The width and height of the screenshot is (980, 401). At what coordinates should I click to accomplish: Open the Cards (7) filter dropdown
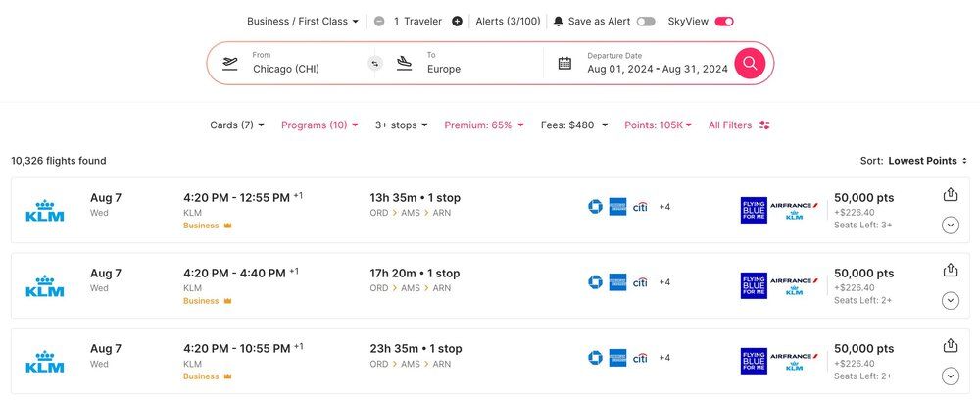[237, 125]
